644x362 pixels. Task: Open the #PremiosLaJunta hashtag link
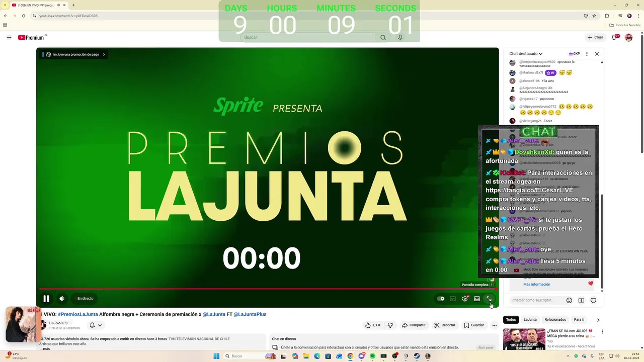pos(77,314)
